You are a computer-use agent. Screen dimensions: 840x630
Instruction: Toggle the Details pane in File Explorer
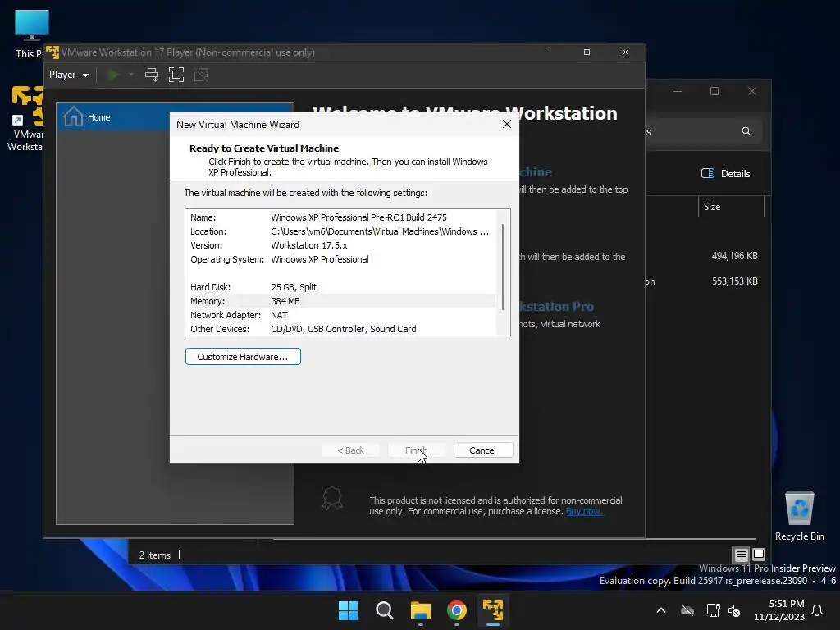coord(726,174)
